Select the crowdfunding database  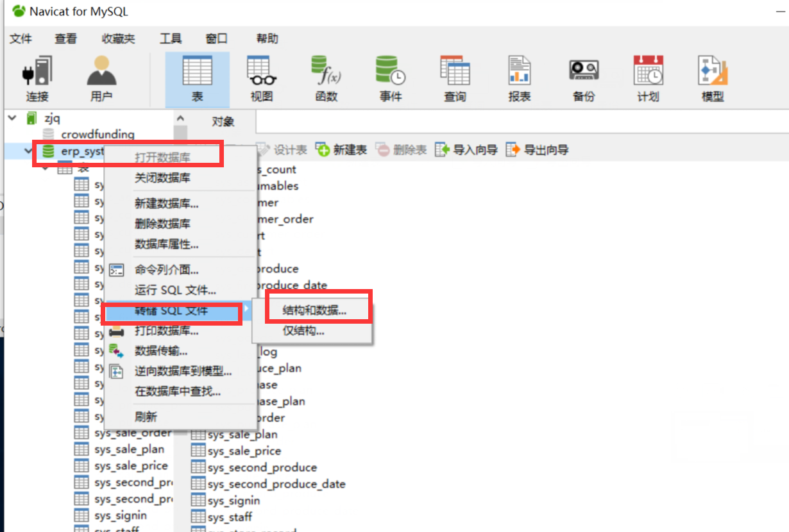point(98,135)
